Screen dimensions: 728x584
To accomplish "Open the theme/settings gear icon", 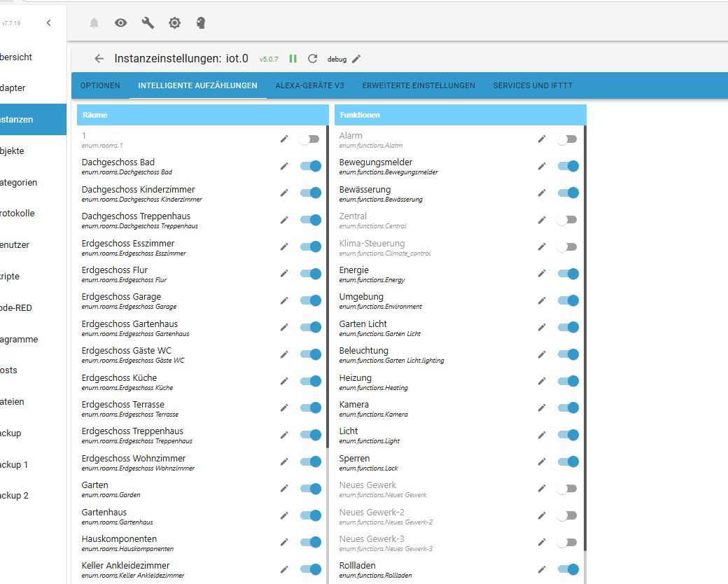I will coord(174,23).
